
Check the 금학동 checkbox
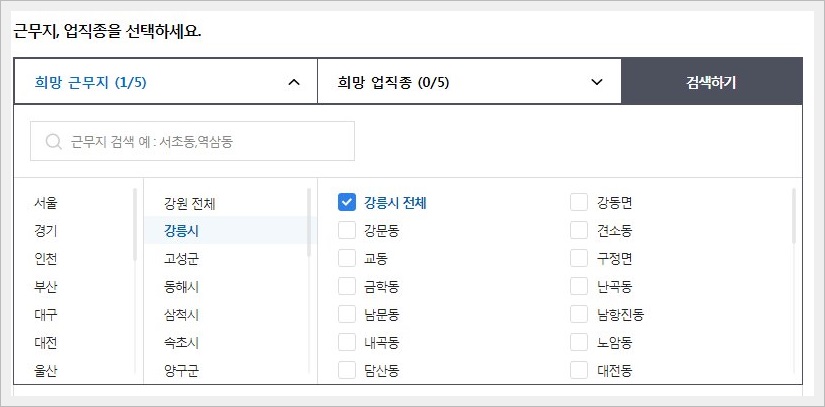[347, 287]
